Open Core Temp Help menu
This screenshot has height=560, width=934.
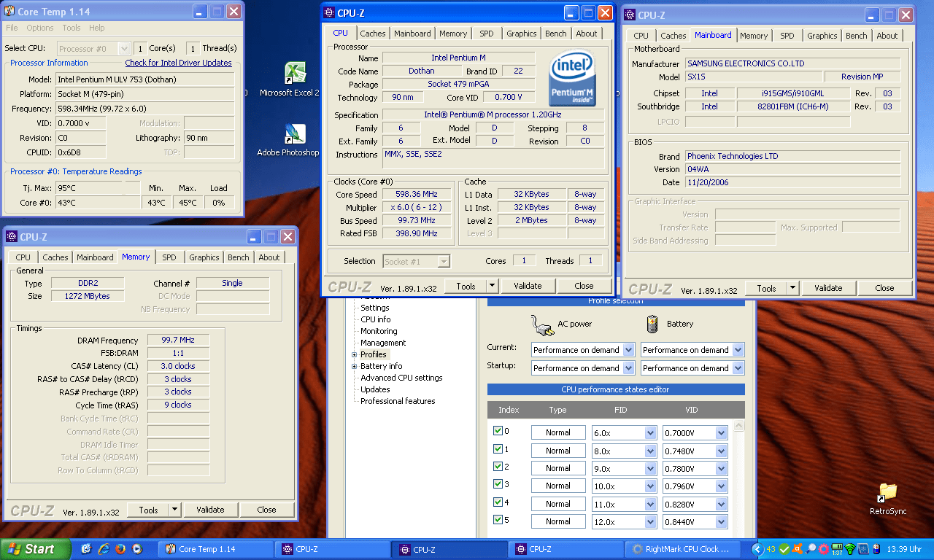[97, 28]
